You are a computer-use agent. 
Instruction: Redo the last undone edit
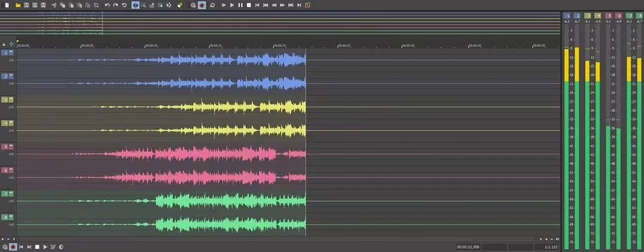pyautogui.click(x=116, y=5)
